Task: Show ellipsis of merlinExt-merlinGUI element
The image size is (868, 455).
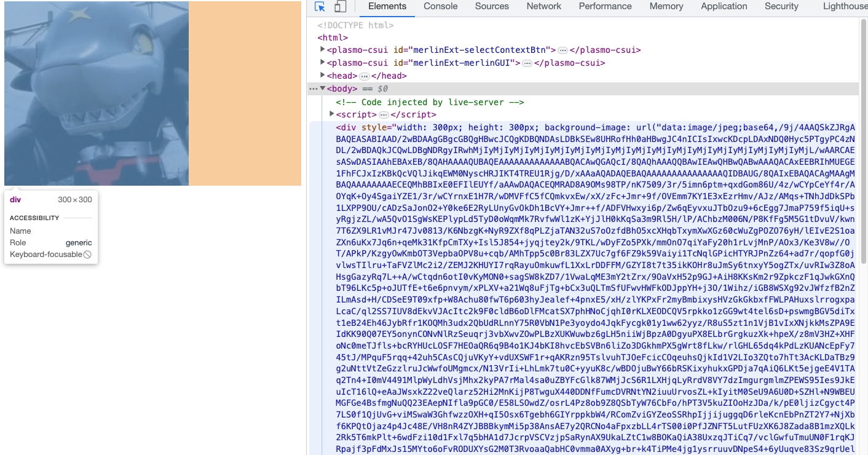Action: pos(527,63)
